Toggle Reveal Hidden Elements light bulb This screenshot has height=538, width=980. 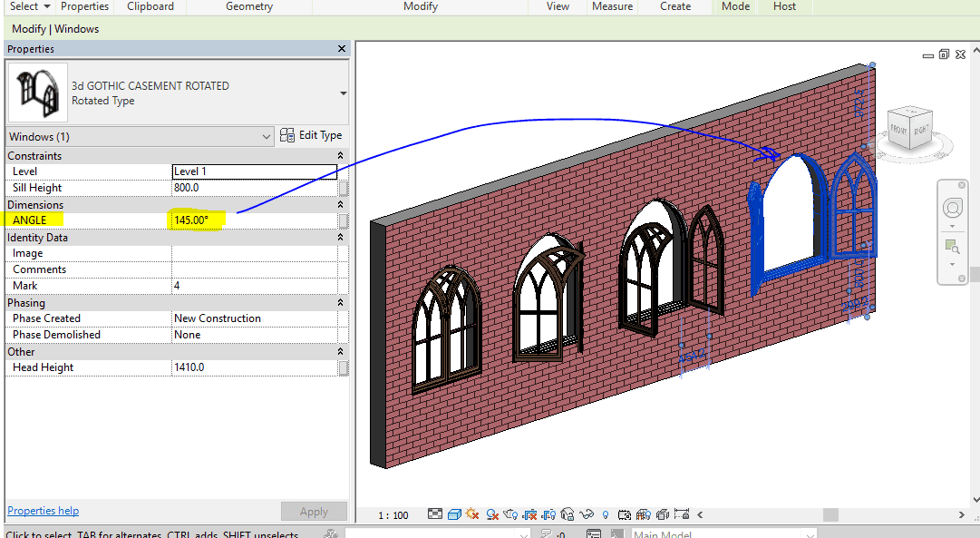[x=606, y=515]
